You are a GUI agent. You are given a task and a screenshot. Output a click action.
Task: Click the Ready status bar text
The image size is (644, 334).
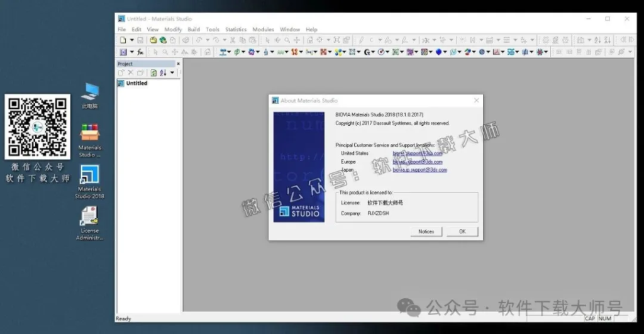pos(123,318)
